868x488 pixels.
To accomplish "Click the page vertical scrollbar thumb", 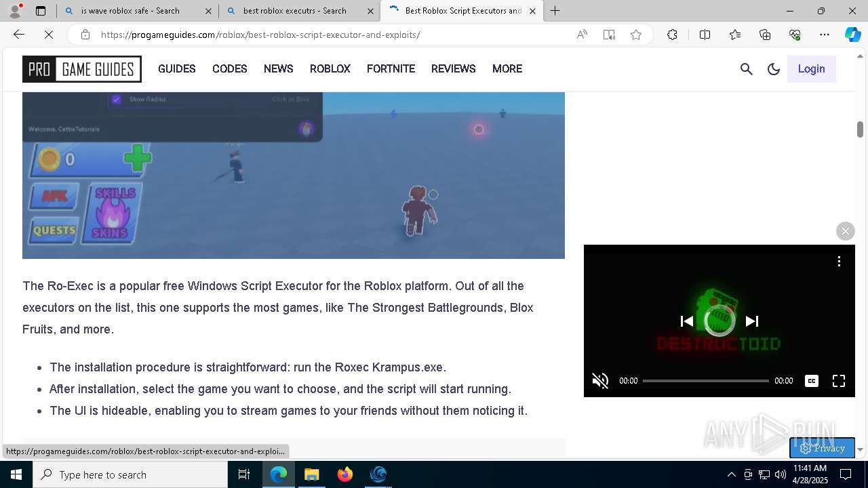I will (860, 129).
